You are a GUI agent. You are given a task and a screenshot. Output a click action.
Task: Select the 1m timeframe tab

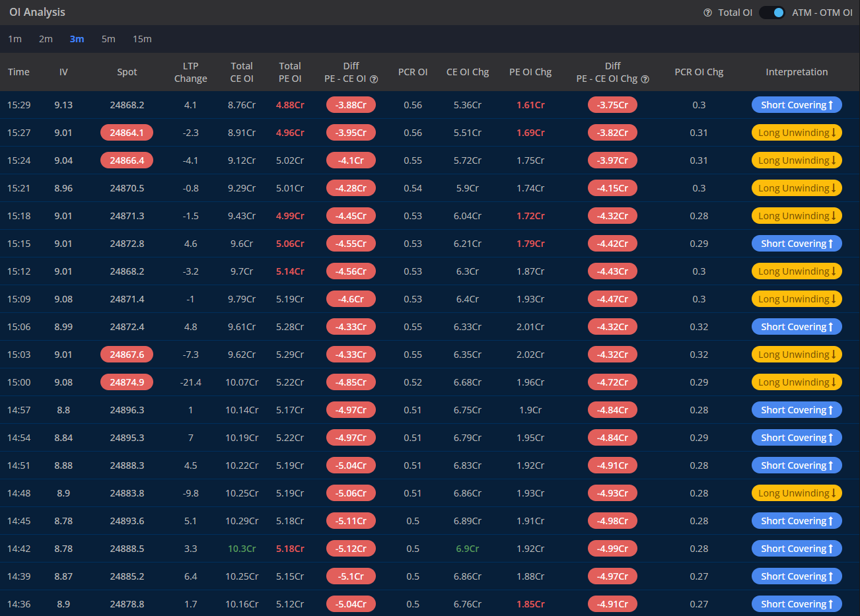(15, 39)
